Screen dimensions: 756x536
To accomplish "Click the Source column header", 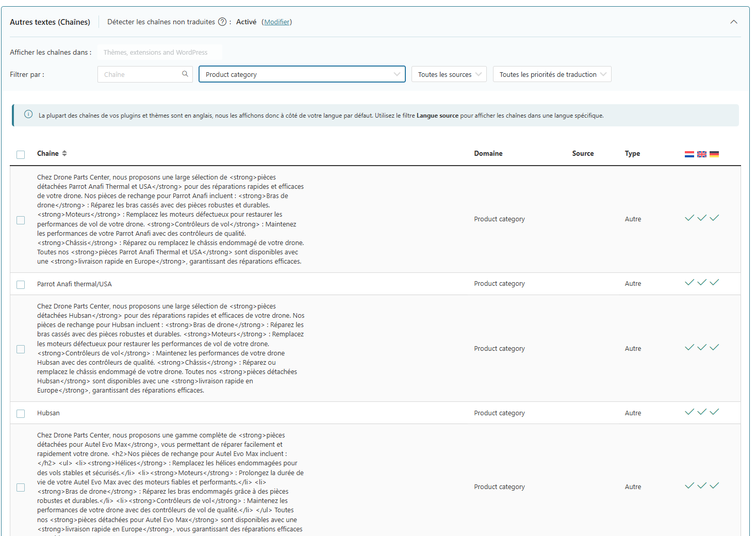I will 583,153.
